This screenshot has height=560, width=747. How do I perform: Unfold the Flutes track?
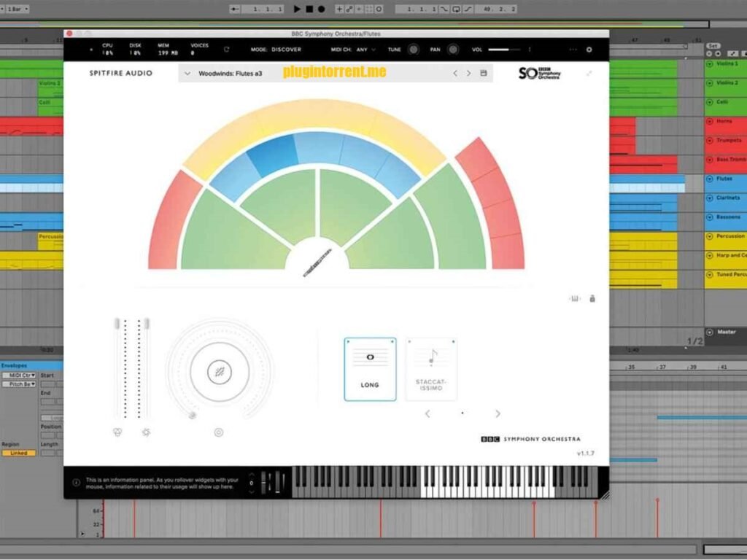tap(709, 179)
